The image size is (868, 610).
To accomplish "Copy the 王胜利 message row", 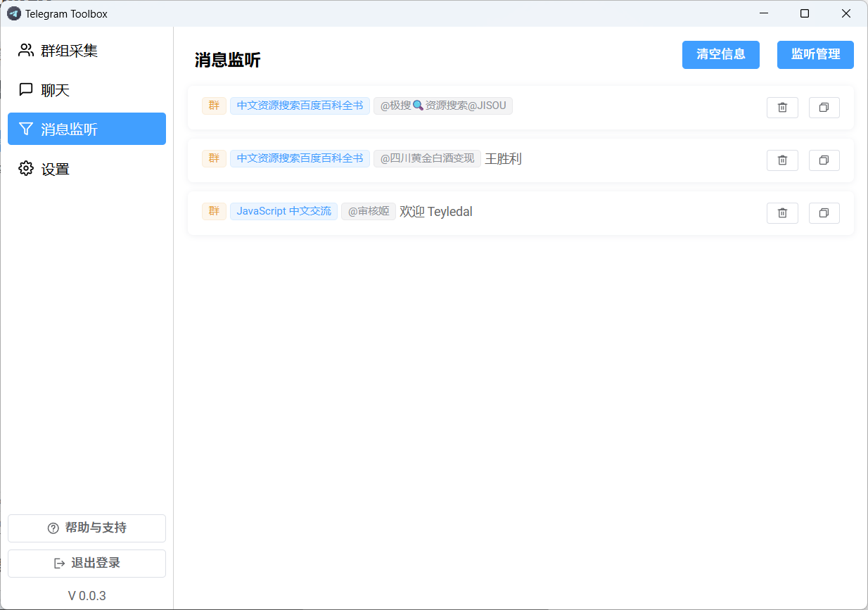I will click(x=824, y=160).
